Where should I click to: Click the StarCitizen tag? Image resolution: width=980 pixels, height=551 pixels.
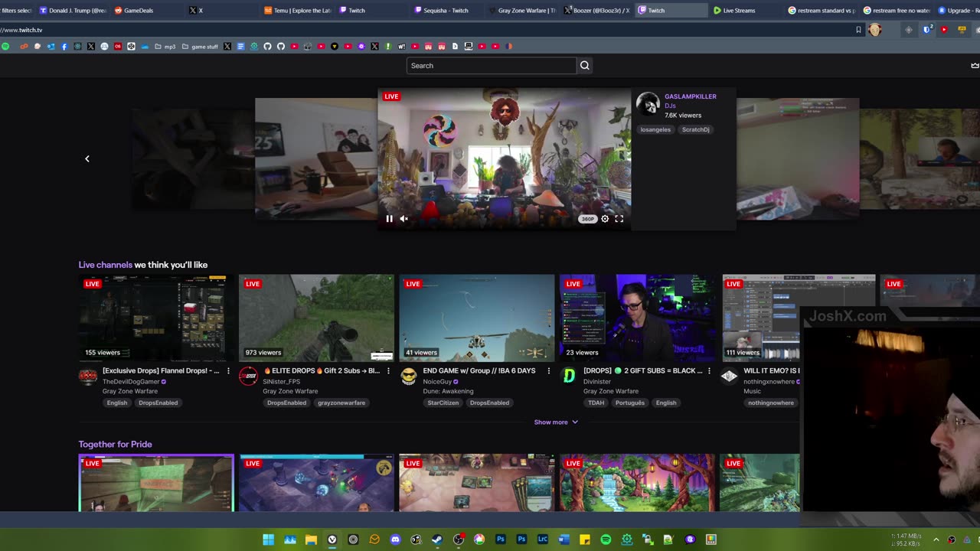(x=443, y=403)
